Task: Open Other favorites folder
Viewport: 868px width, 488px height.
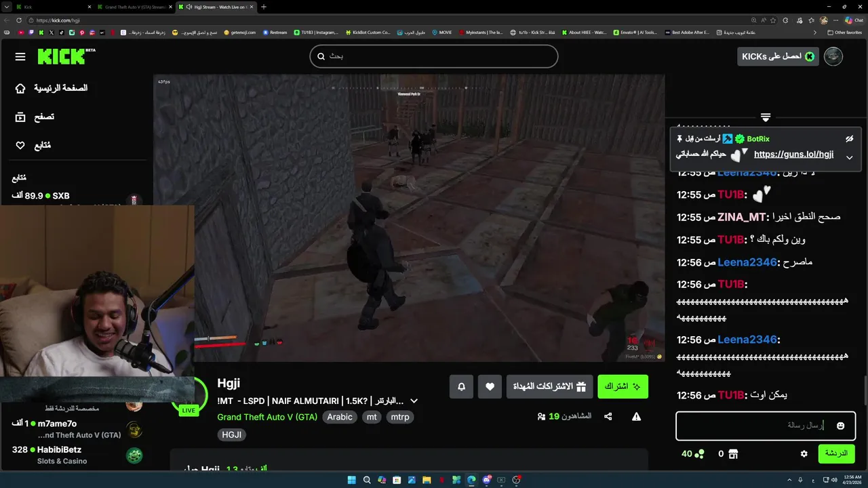Action: pos(844,32)
